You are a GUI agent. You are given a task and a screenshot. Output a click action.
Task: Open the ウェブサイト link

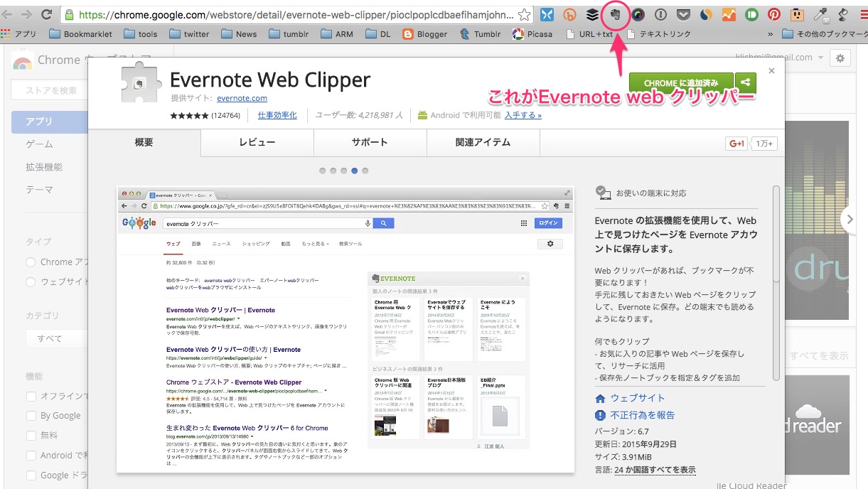(x=638, y=398)
